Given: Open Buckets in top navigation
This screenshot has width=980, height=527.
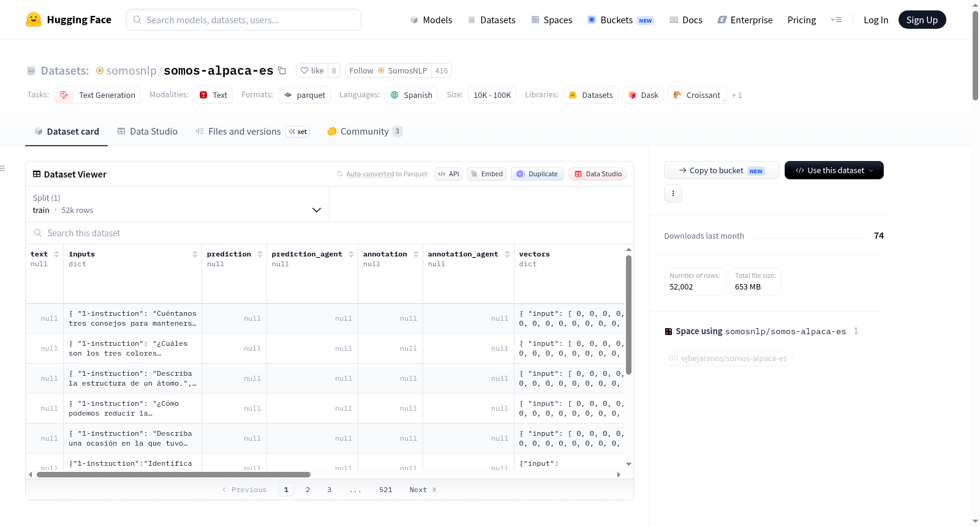Looking at the screenshot, I should [x=620, y=20].
